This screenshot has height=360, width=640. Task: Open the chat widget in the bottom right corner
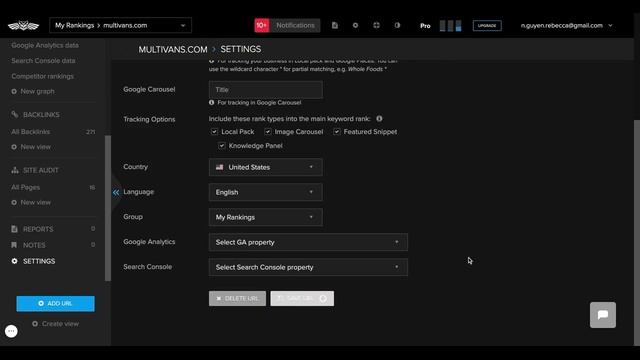(x=603, y=315)
